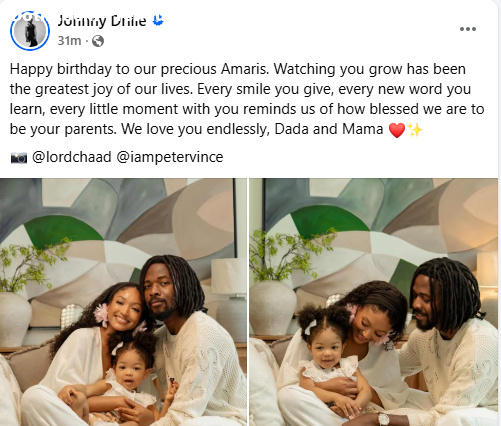Open the left family photo
Viewport: 501px width, 426px height.
click(x=123, y=302)
